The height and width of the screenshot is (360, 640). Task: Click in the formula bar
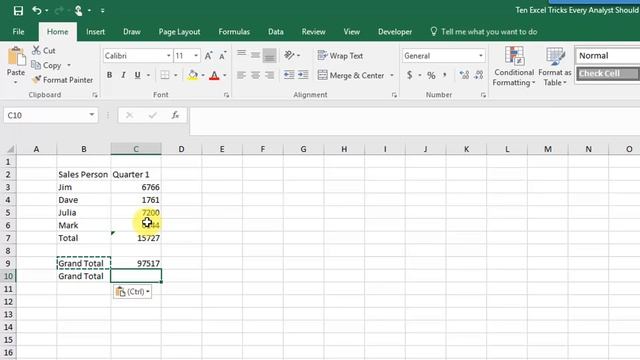415,121
